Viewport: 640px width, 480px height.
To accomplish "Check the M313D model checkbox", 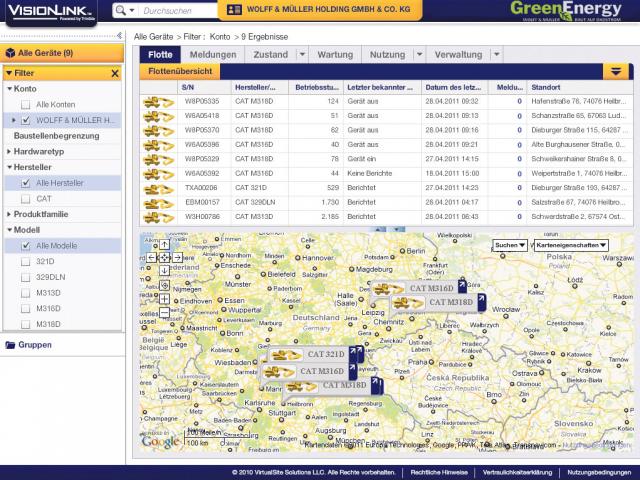I will (25, 293).
